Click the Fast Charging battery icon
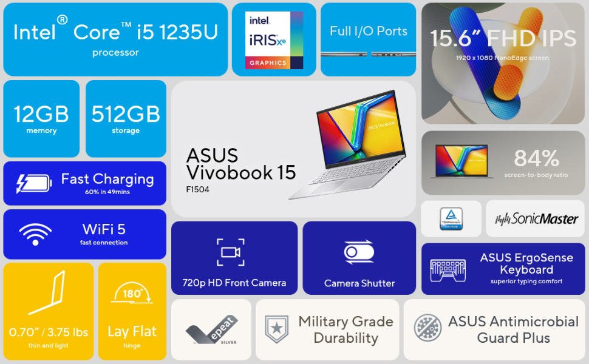This screenshot has height=364, width=589. tap(34, 184)
